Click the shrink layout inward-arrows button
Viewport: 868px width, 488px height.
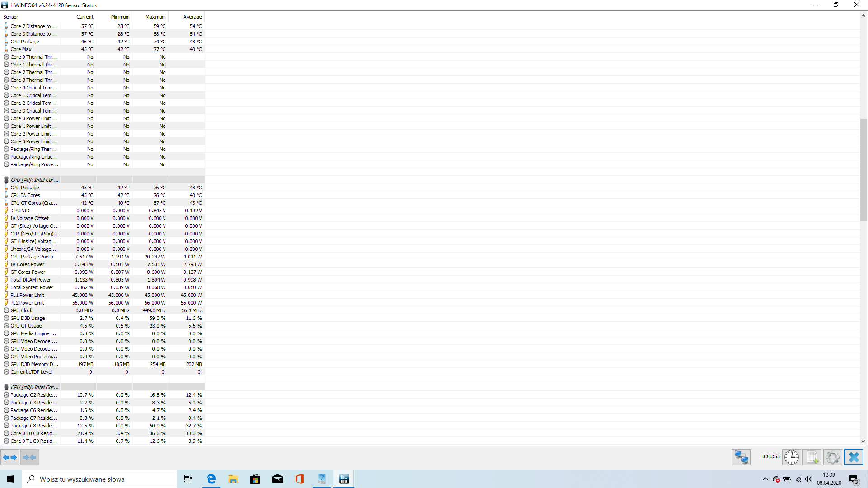[x=30, y=457]
